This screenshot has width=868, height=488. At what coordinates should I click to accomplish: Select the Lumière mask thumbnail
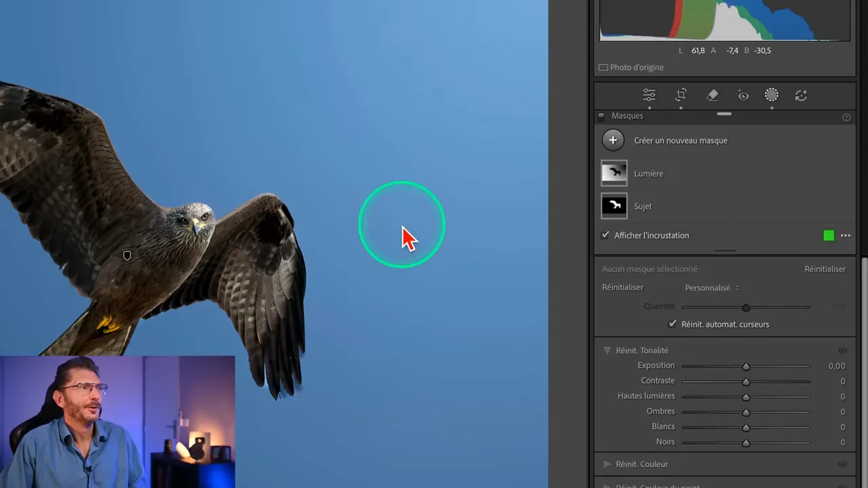[614, 174]
